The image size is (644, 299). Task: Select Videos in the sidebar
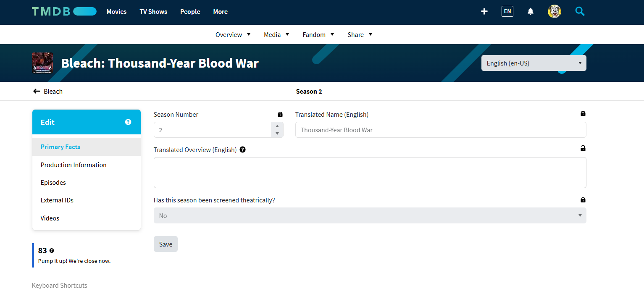pos(87,218)
